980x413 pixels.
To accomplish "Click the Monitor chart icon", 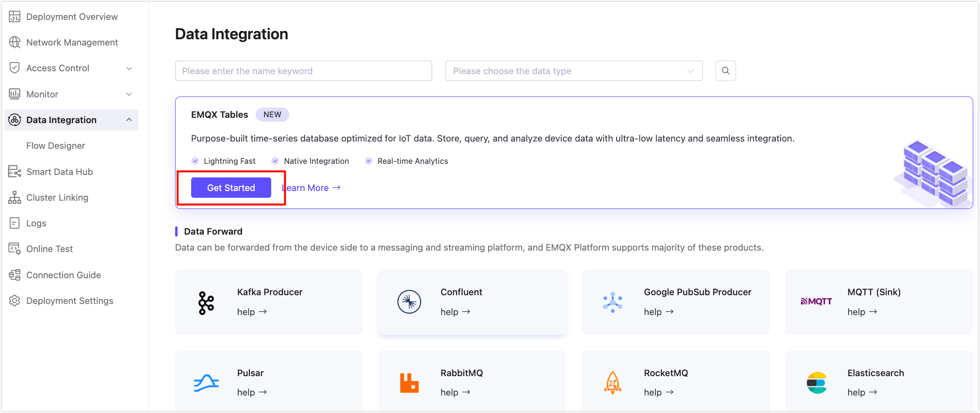I will (x=15, y=94).
